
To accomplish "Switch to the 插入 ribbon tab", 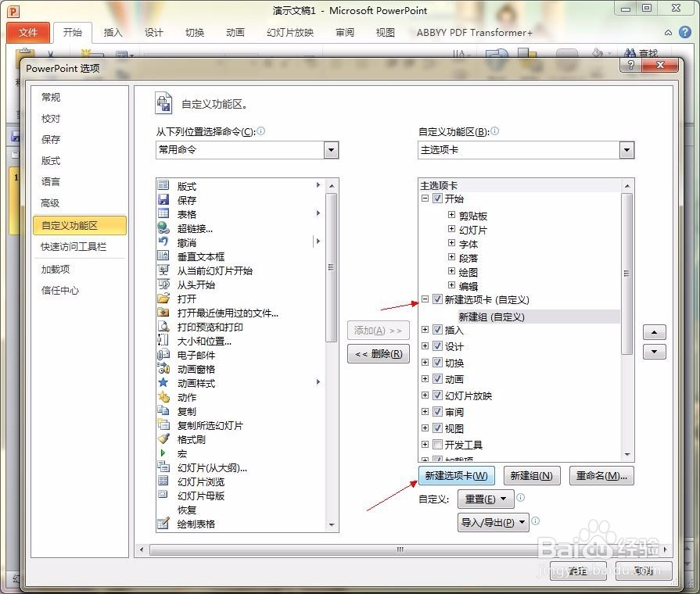I will [113, 32].
